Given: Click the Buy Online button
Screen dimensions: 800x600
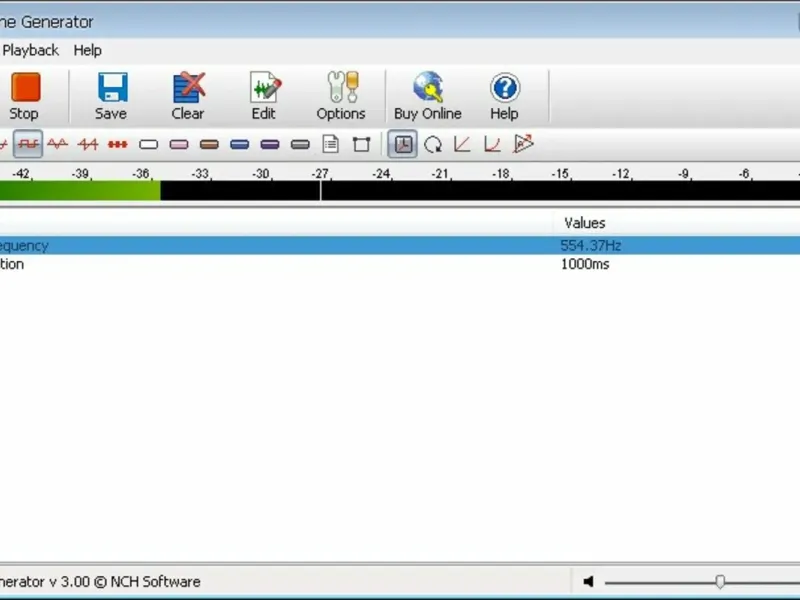Looking at the screenshot, I should [428, 96].
